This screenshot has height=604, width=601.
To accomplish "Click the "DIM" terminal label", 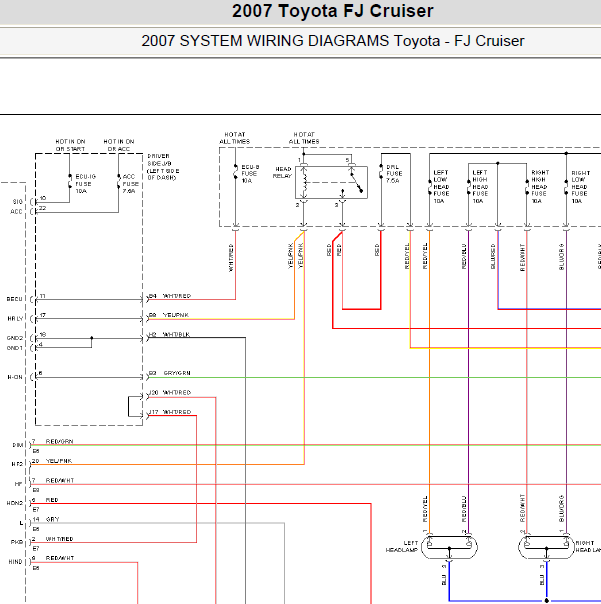I will pyautogui.click(x=18, y=445).
